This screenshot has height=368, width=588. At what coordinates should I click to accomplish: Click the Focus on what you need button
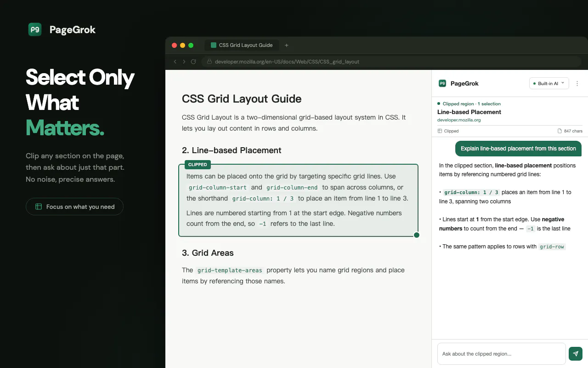74,207
